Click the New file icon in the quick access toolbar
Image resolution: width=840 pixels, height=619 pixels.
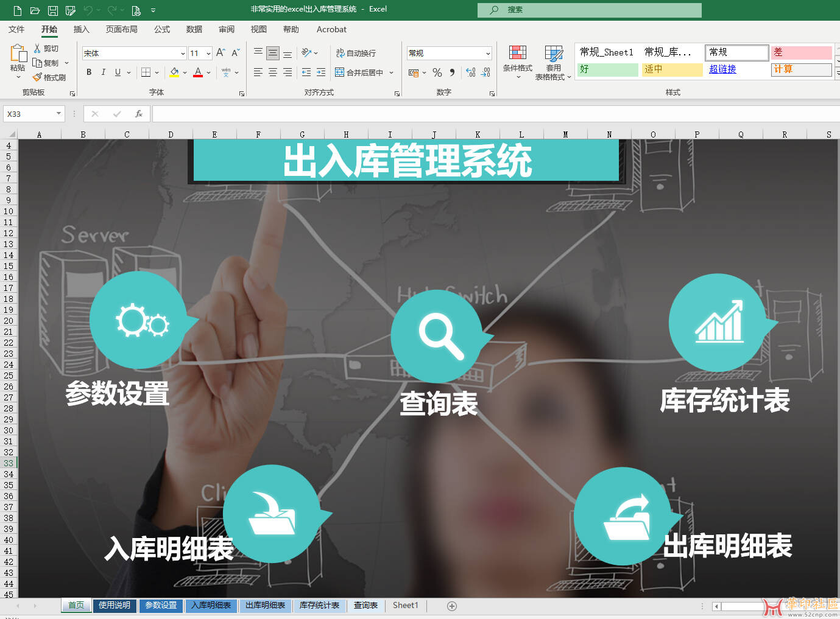(x=18, y=10)
